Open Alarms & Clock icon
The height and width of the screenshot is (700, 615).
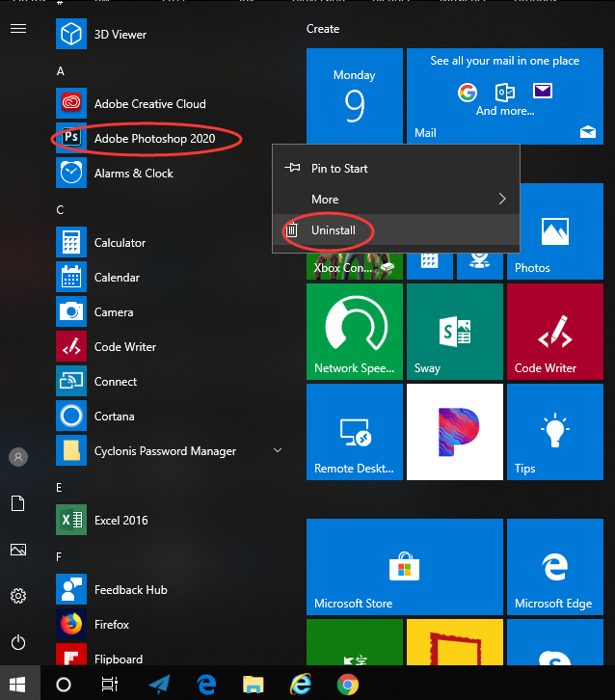(71, 173)
